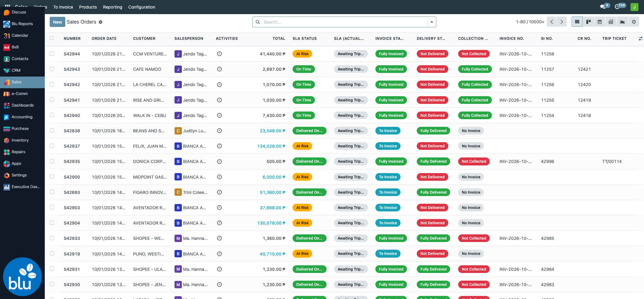
Task: Switch to Activity view
Action: 634,22
